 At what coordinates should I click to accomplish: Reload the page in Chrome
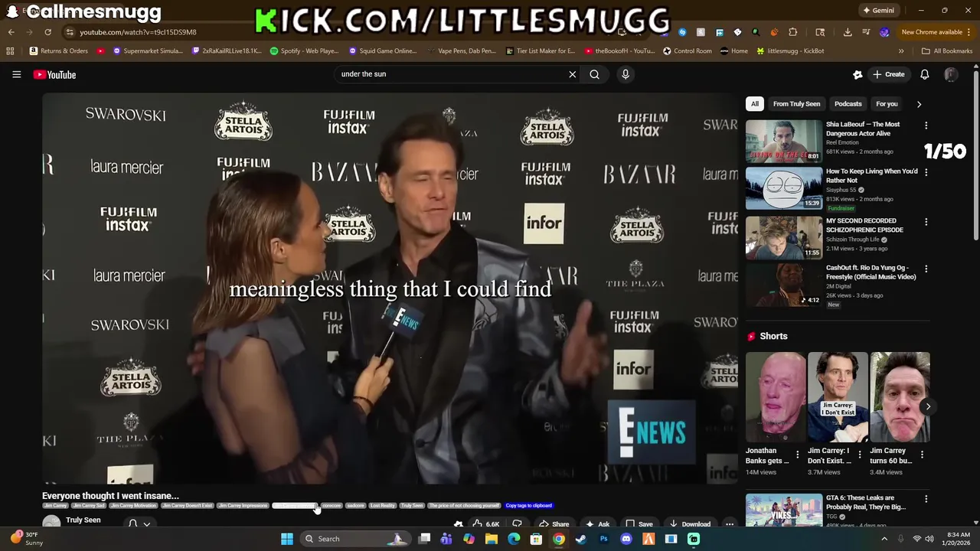coord(47,32)
